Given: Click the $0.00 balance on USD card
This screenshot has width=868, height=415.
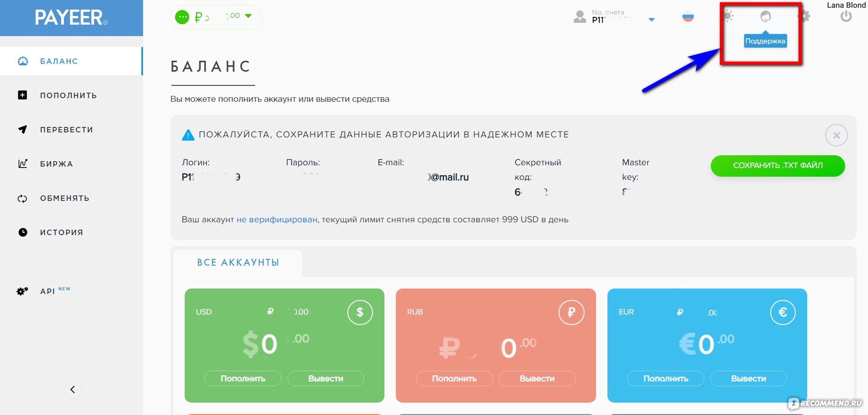Looking at the screenshot, I should point(276,344).
